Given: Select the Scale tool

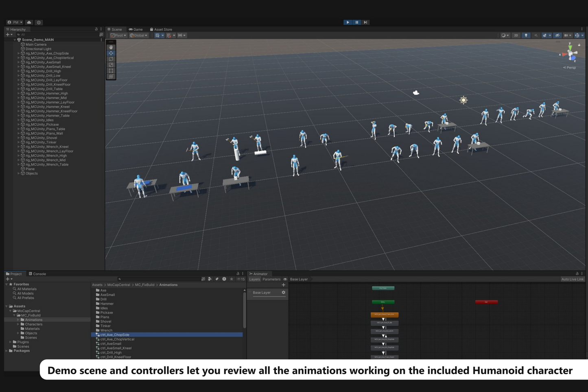Looking at the screenshot, I should (x=111, y=64).
